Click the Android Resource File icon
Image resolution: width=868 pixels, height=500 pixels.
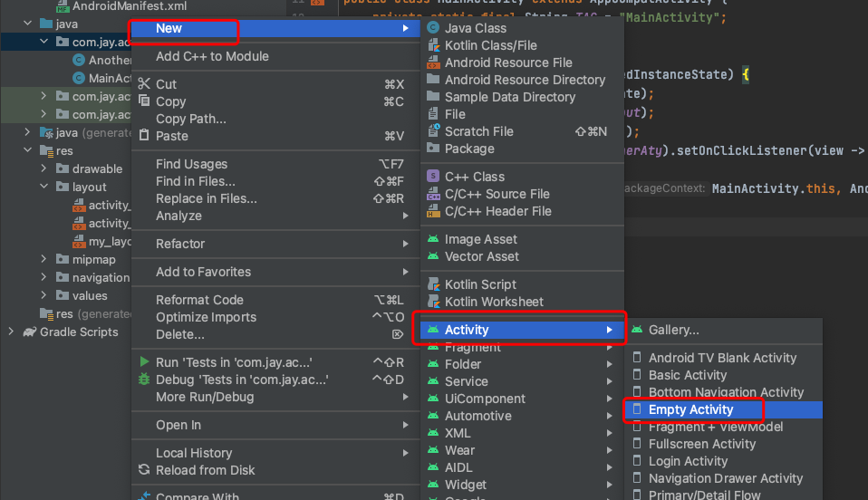tap(433, 62)
